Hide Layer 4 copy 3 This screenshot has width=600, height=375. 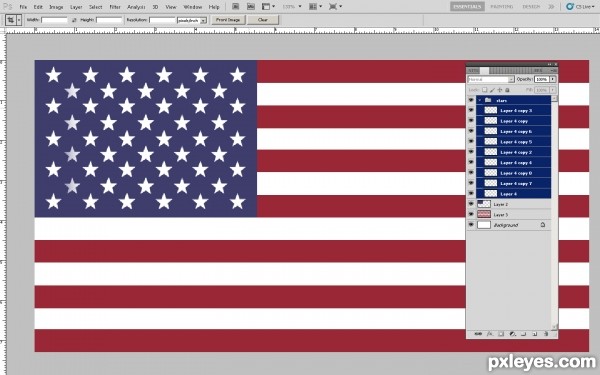(471, 111)
